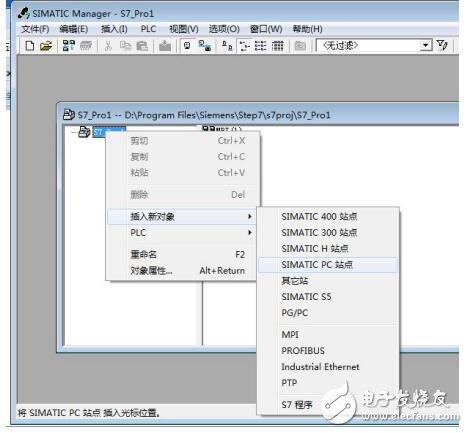
Task: Open the 文件(F) menu
Action: [35, 29]
